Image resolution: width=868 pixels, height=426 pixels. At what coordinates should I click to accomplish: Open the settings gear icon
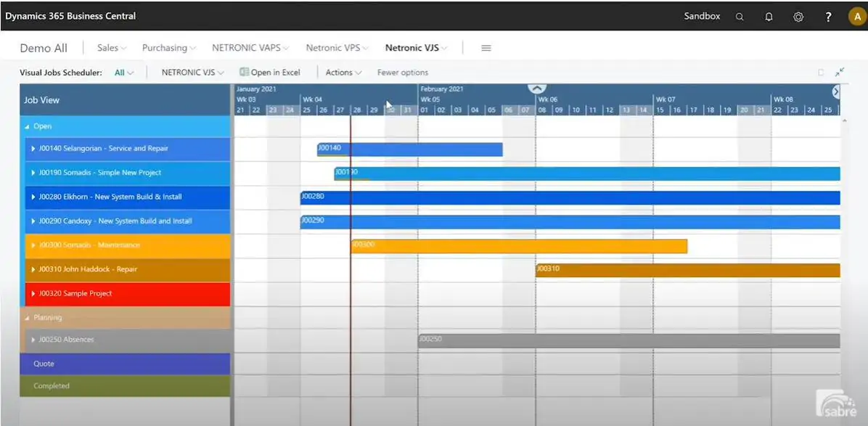coord(798,17)
